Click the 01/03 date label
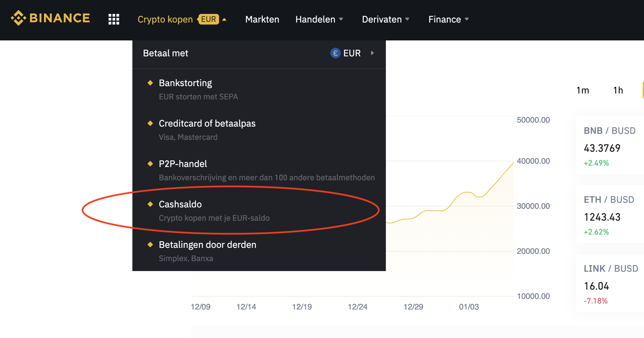This screenshot has height=338, width=644. point(469,307)
